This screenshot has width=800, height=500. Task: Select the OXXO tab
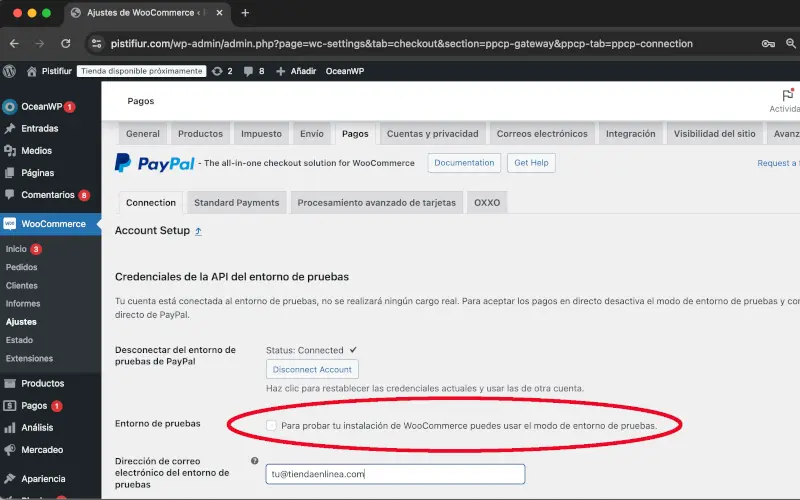(487, 203)
